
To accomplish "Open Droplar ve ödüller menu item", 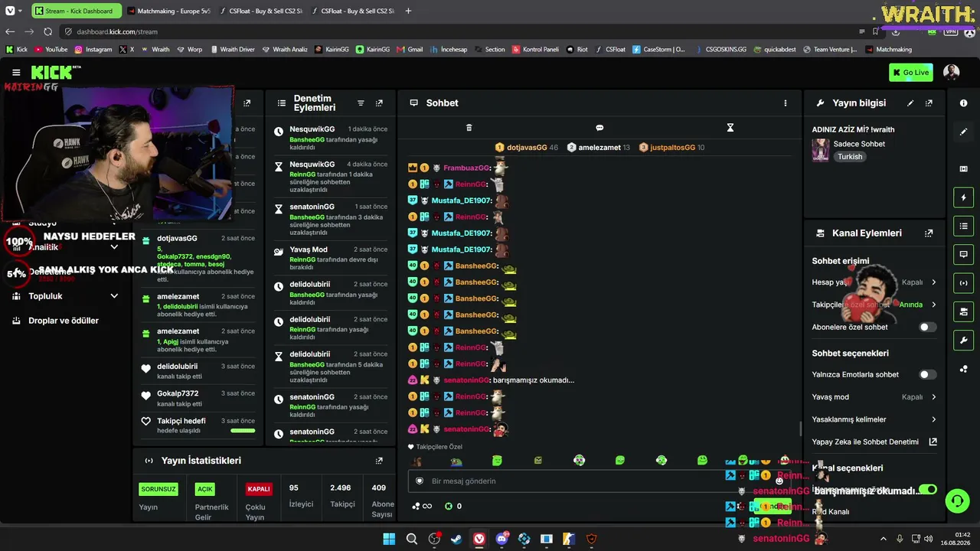I will pos(64,321).
